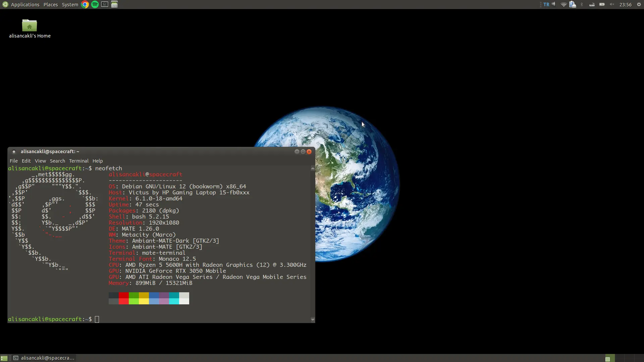This screenshot has width=644, height=362.
Task: Click 'Debian GNU/Linux 12 (bookworm) x86_64' text
Action: tap(184, 186)
